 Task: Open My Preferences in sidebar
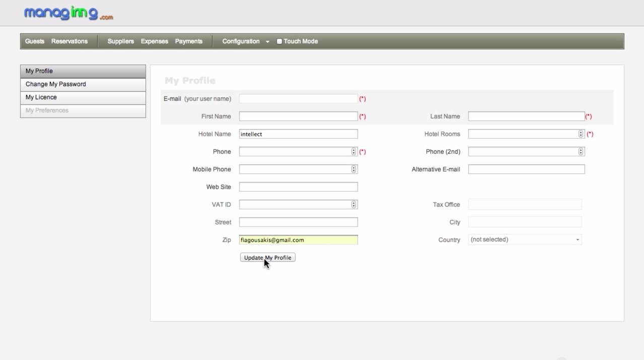[83, 110]
